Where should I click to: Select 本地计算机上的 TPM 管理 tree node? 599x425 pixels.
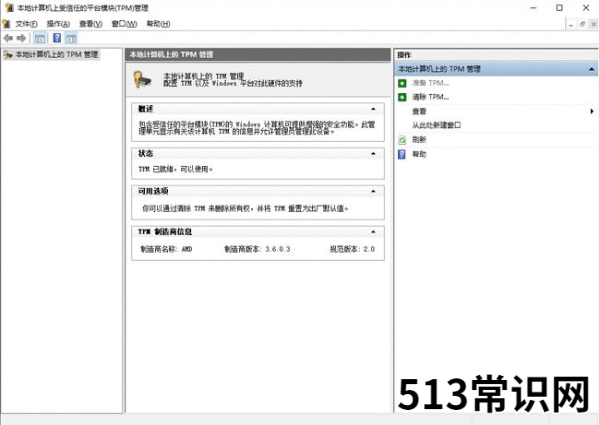pyautogui.click(x=57, y=55)
